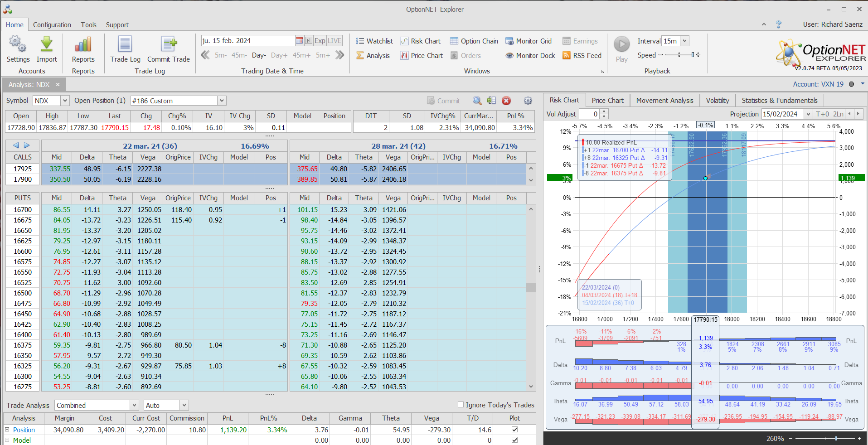The height and width of the screenshot is (445, 868).
Task: Expand the Symbol NDX dropdown
Action: pyautogui.click(x=65, y=101)
